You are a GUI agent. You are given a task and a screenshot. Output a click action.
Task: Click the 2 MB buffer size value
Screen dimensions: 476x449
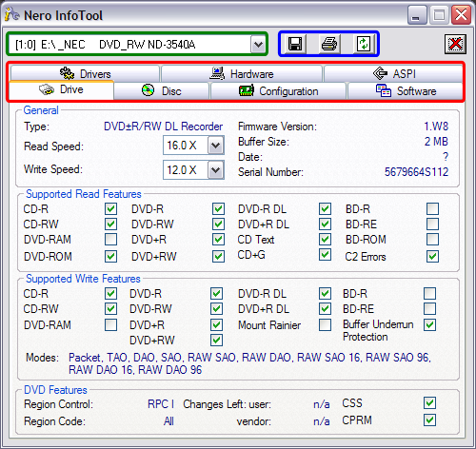[436, 142]
